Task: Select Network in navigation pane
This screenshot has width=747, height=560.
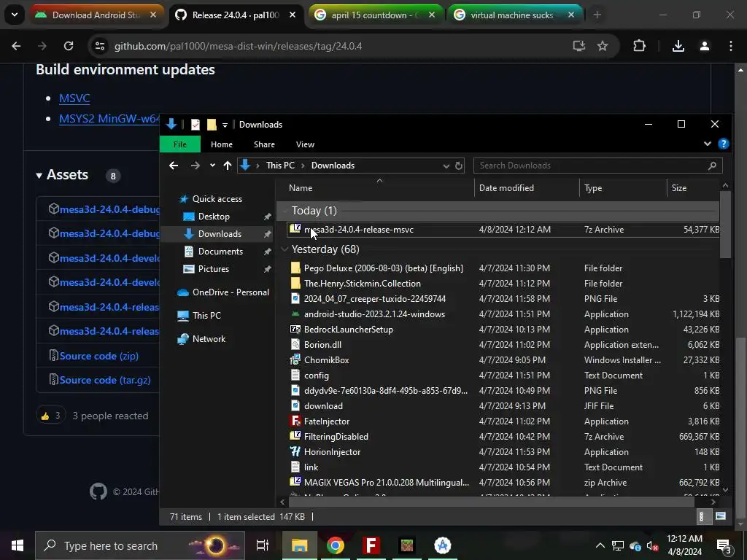Action: pyautogui.click(x=209, y=338)
